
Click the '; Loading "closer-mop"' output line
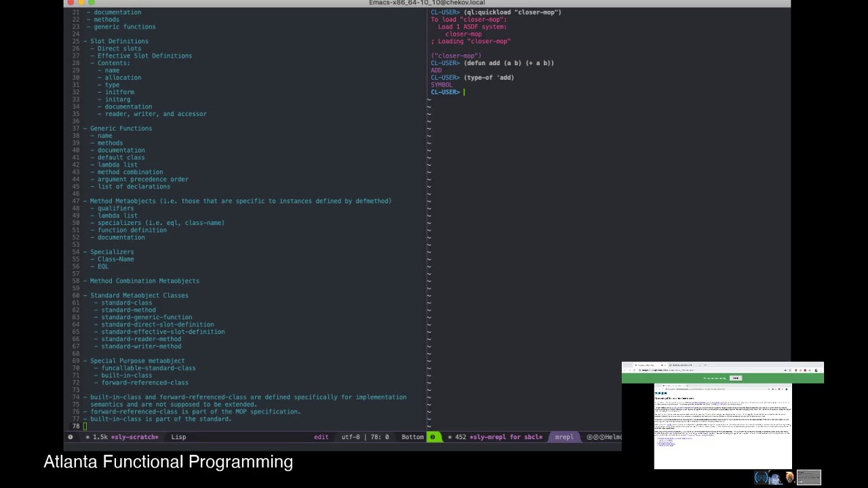pos(471,41)
